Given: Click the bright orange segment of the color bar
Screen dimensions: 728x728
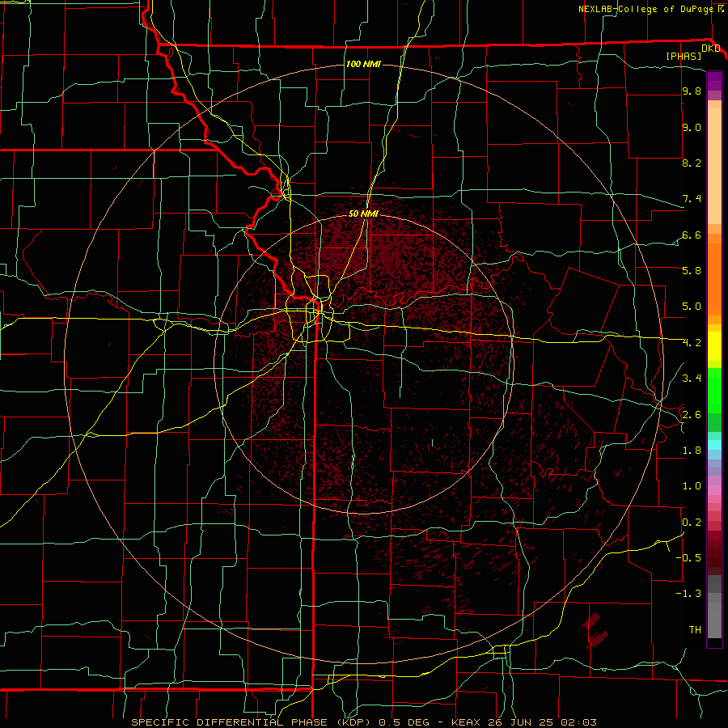Looking at the screenshot, I should point(714,278).
